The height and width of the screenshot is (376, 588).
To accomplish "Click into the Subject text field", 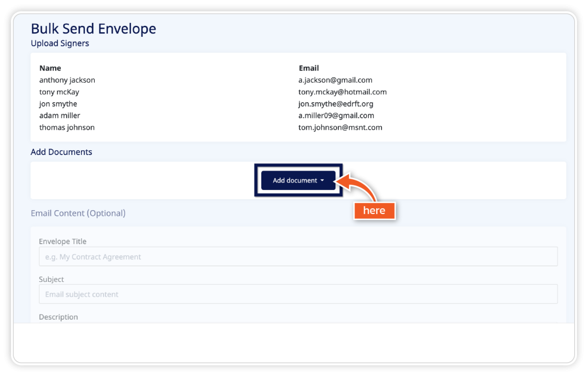I will point(298,294).
